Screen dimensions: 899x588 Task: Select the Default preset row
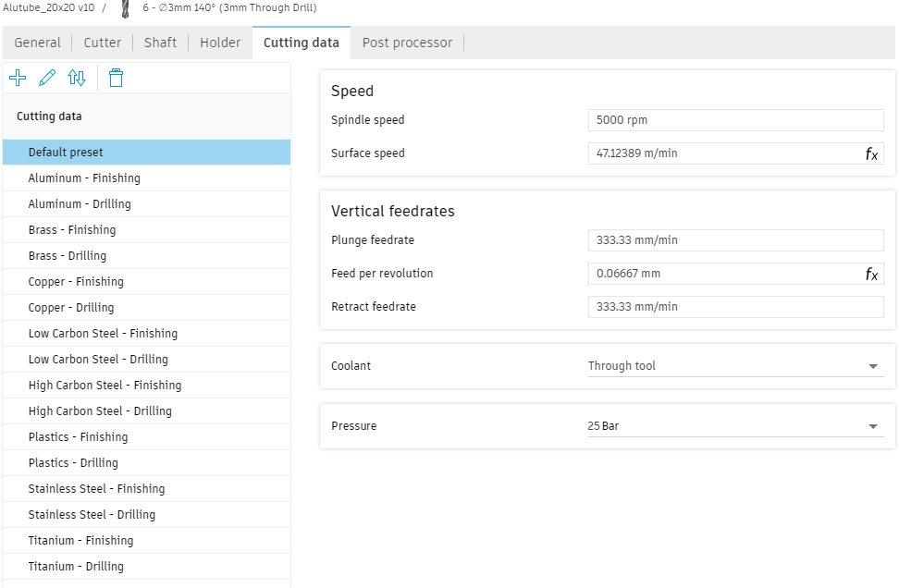(x=147, y=153)
